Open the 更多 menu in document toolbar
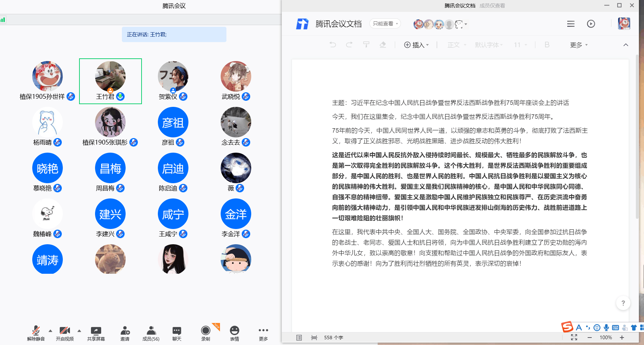This screenshot has width=644, height=345. coord(578,45)
